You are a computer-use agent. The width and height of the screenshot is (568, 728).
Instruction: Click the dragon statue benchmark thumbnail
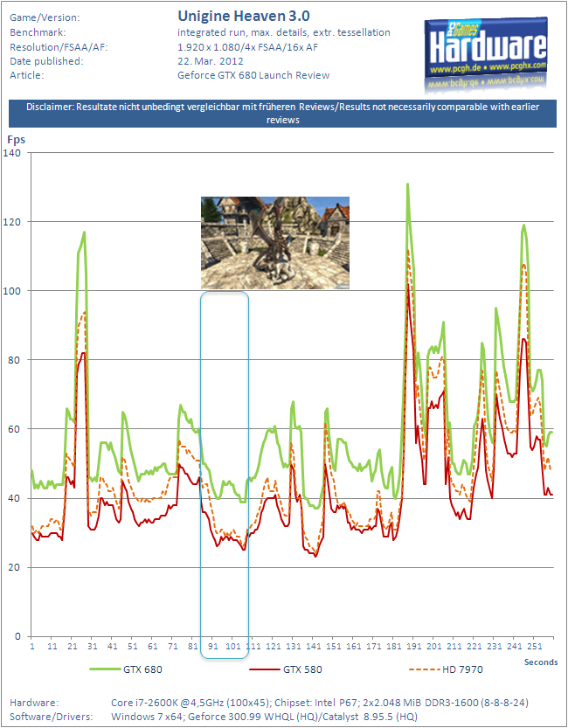(275, 243)
